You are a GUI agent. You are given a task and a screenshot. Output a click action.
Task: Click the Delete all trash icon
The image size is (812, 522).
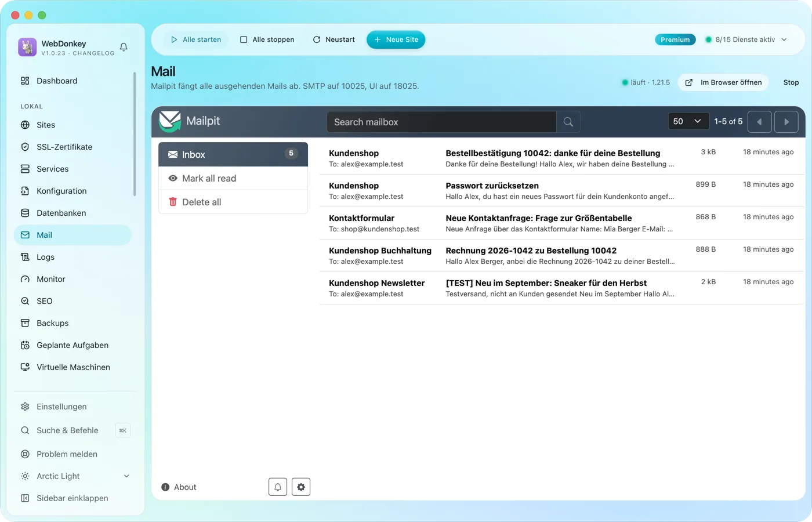(x=173, y=202)
